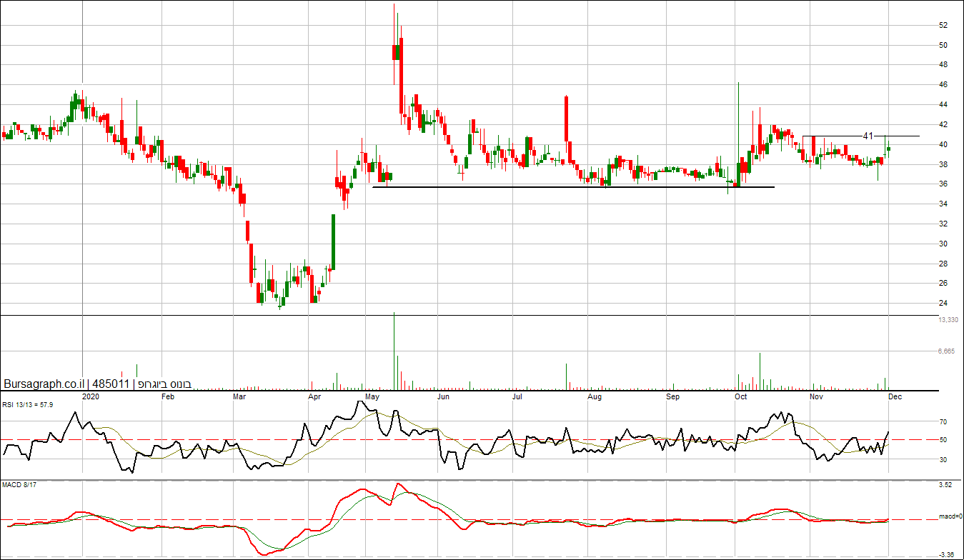
Task: Click the May label on time axis
Action: [372, 396]
